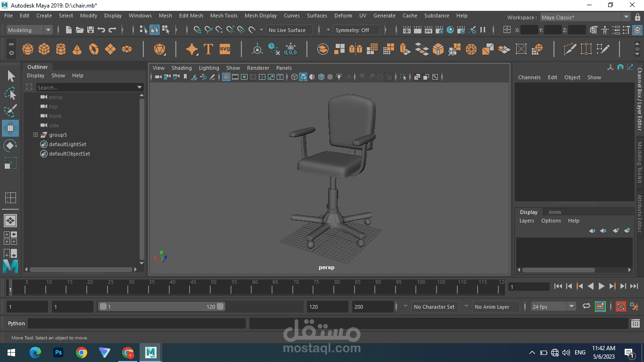Open Microsoft Edge from taskbar
Viewport: 644px width, 362px height.
36,353
